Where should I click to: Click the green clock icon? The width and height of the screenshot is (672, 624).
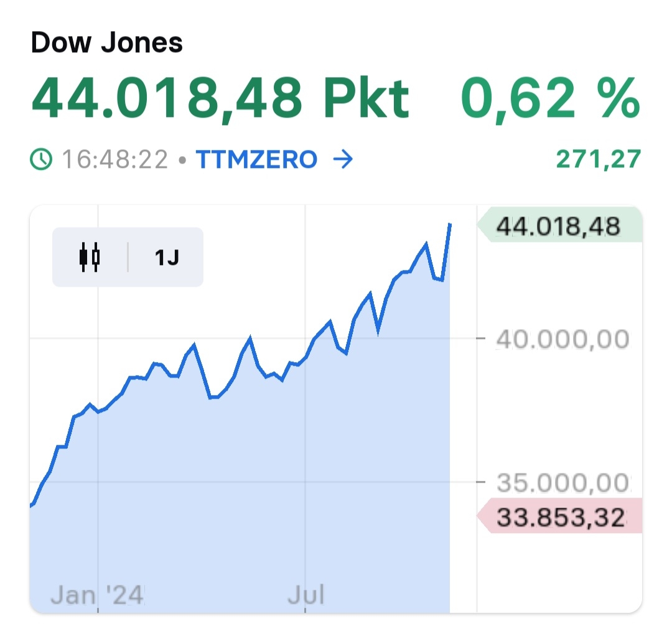(42, 161)
